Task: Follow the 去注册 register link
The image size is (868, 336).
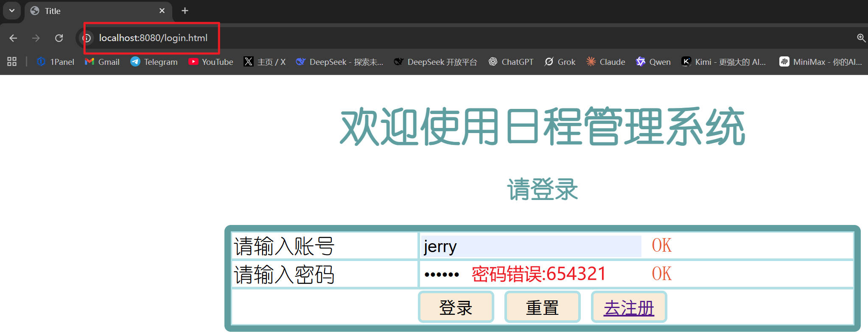Action: tap(629, 308)
